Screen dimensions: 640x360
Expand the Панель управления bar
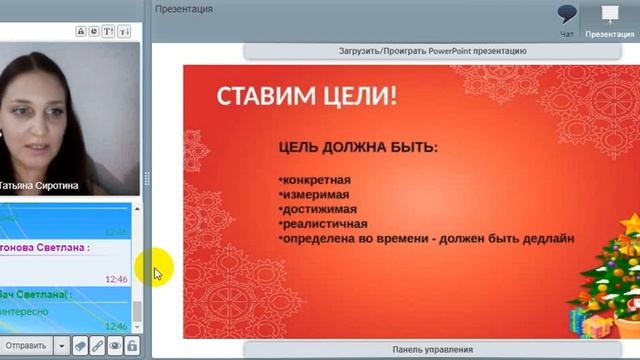[432, 349]
